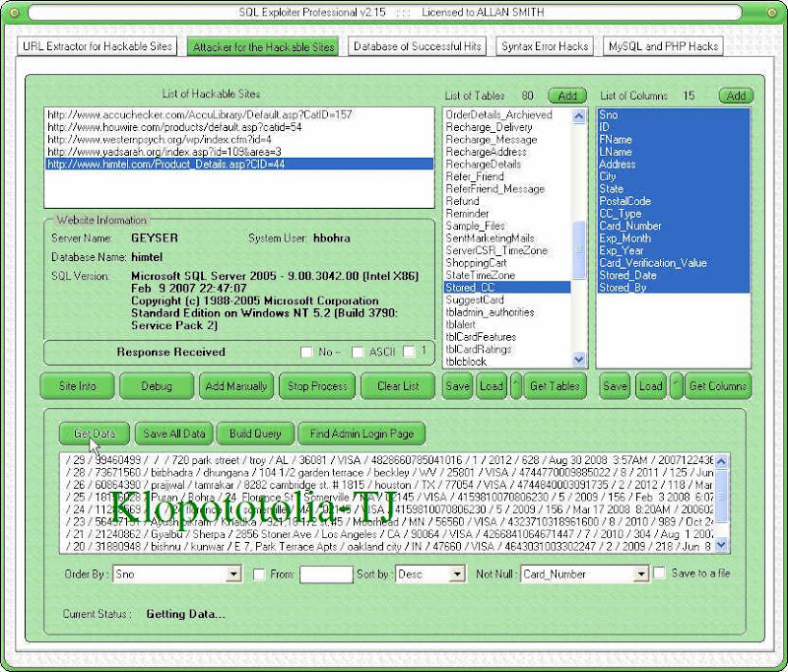Open the MySQL and PHP Hacks tab

point(663,46)
